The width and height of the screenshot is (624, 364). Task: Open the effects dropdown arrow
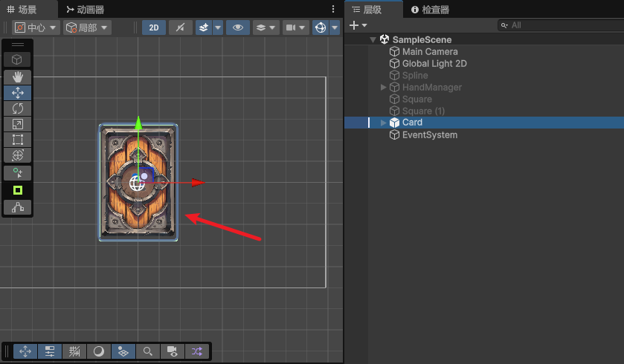coord(218,27)
